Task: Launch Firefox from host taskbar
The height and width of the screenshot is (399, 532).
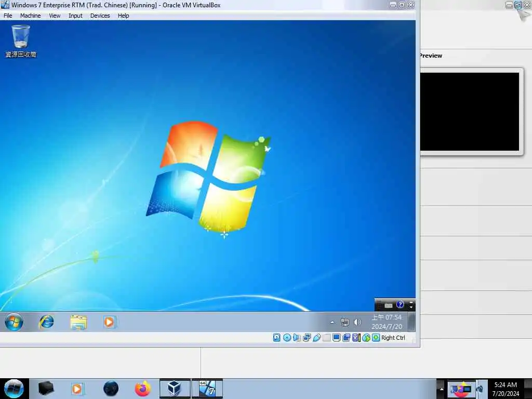Action: (143, 389)
